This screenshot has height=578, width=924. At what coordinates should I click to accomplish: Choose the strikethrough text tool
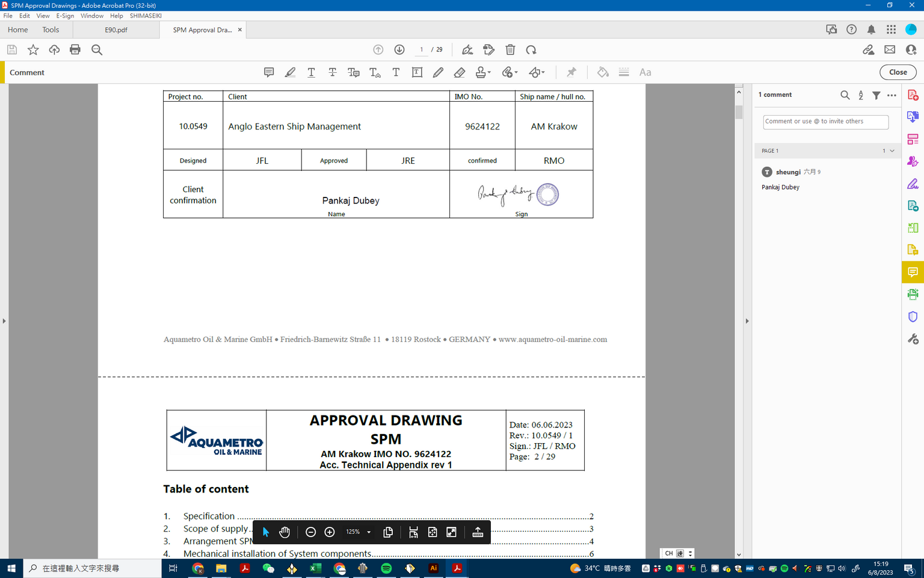pos(332,72)
